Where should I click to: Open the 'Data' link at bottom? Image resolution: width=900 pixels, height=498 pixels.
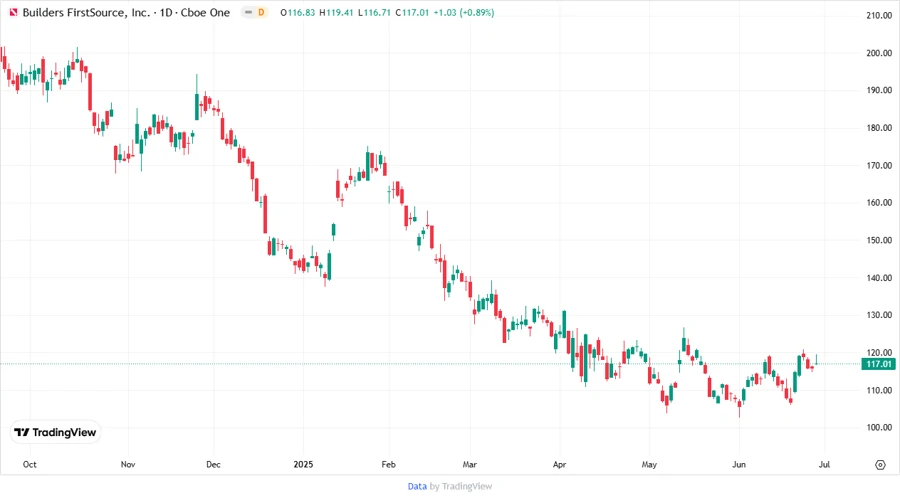[x=417, y=486]
